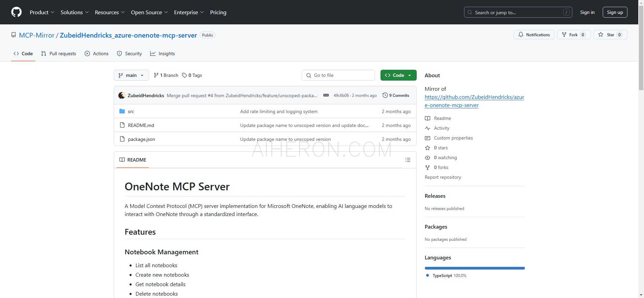View the 9 Commits history
This screenshot has width=644, height=298.
[396, 95]
